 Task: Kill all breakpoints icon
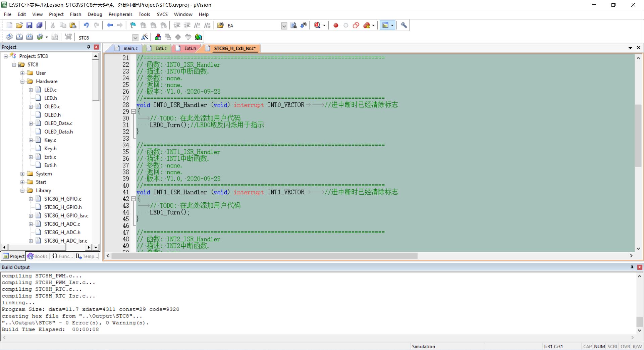click(367, 25)
